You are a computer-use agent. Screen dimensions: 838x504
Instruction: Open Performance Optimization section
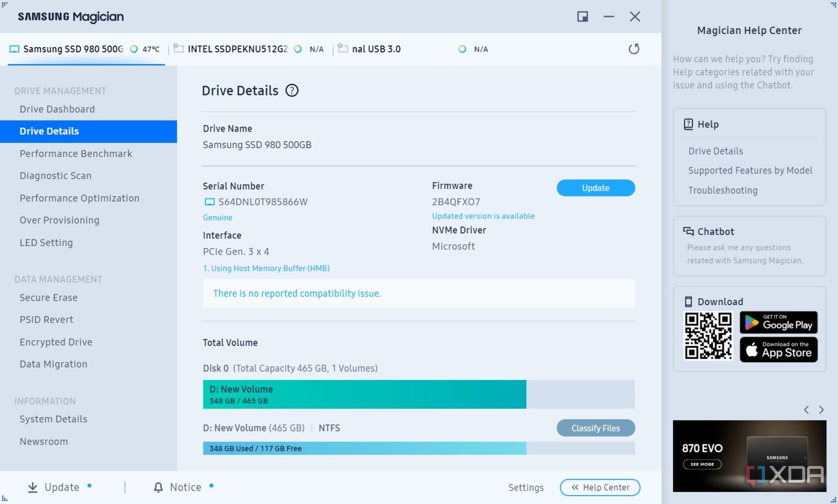pos(79,198)
